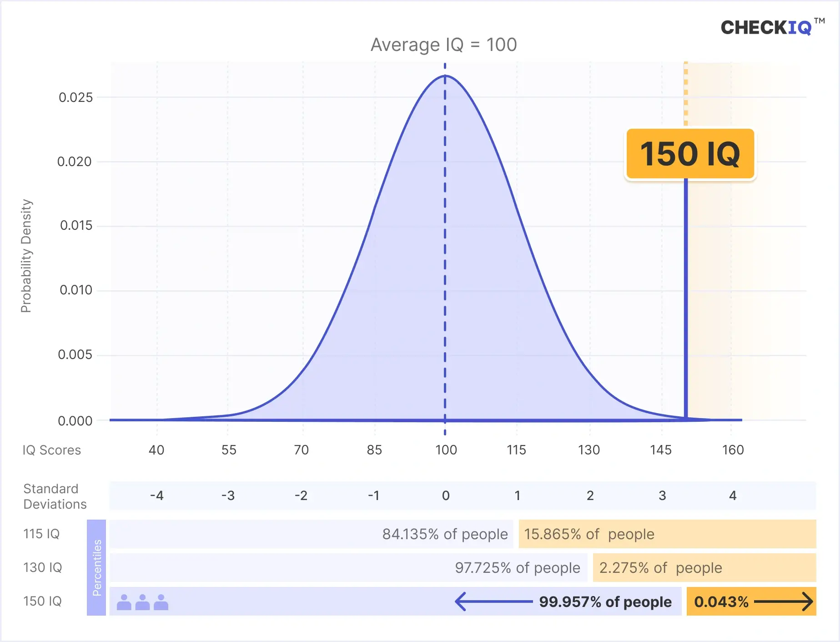This screenshot has height=642, width=840.
Task: Click 84.135% of people text
Action: tap(445, 534)
